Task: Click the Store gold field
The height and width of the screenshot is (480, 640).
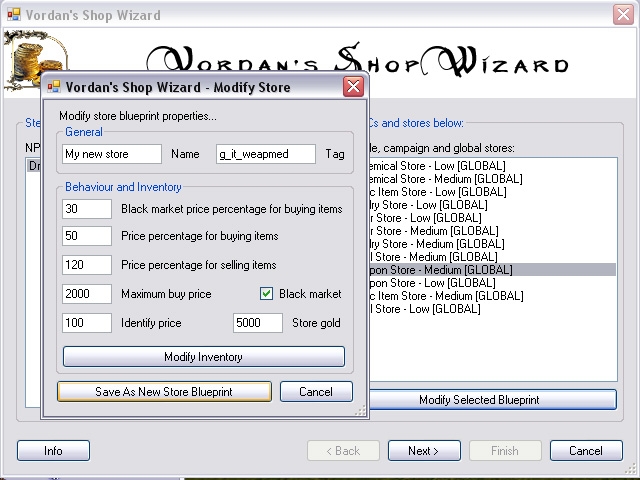Action: [x=258, y=323]
